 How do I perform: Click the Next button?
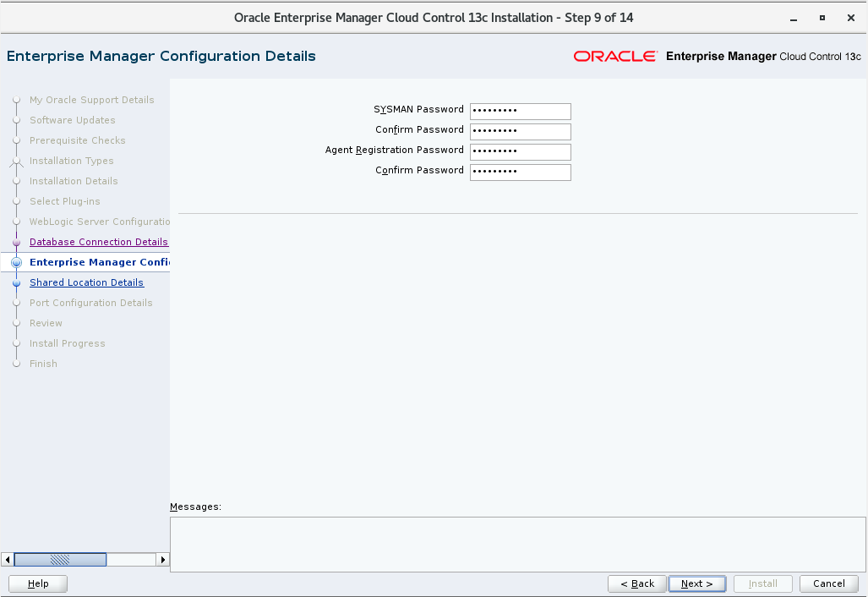tap(697, 583)
